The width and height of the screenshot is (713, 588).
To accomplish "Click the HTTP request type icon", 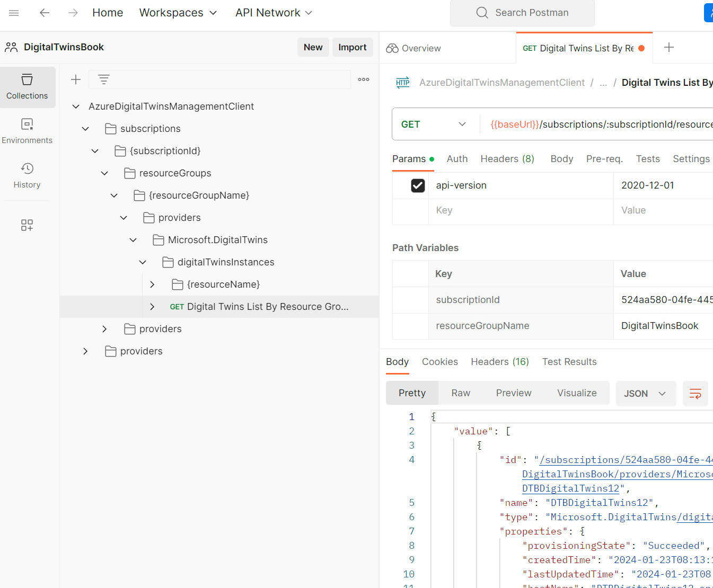I will (x=403, y=83).
